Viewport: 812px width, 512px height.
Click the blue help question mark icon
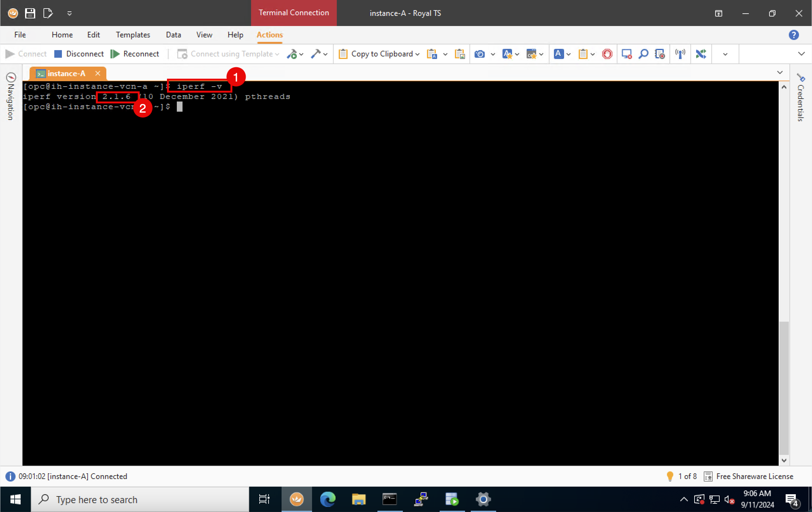coord(794,35)
